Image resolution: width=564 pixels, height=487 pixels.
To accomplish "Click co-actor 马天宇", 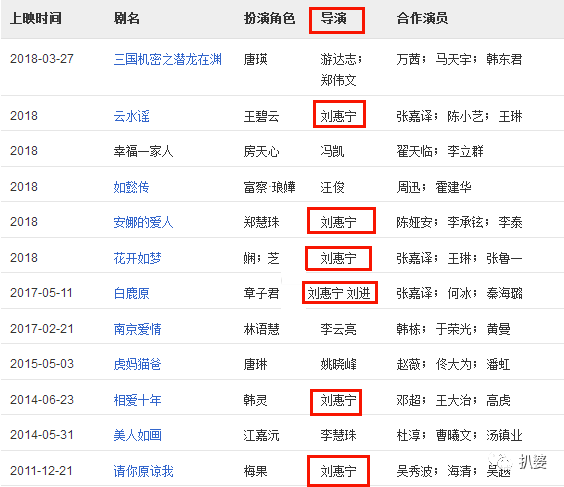I will coord(453,59).
